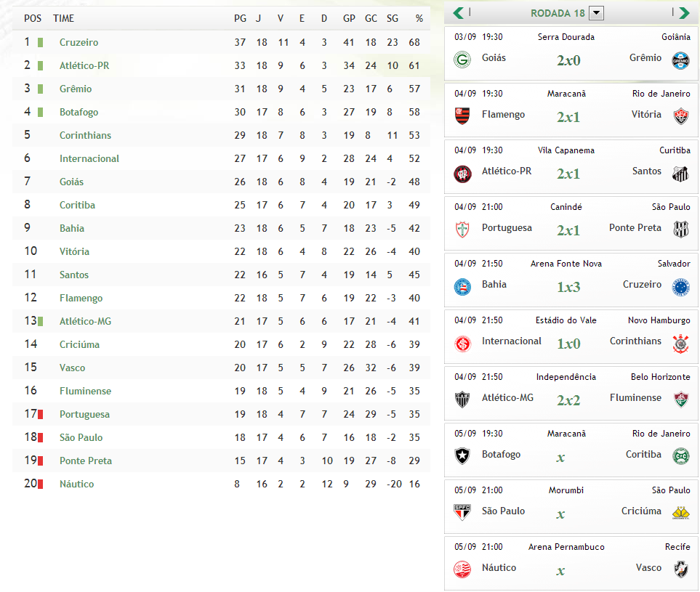Click the Santos crest in the fixtures list
Image resolution: width=700 pixels, height=592 pixels.
point(680,173)
